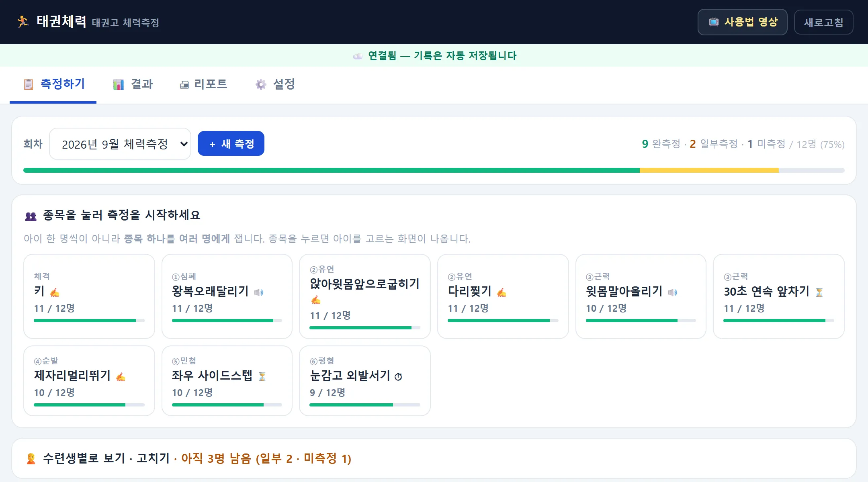
Task: Switch to the 결과 tab
Action: [133, 84]
